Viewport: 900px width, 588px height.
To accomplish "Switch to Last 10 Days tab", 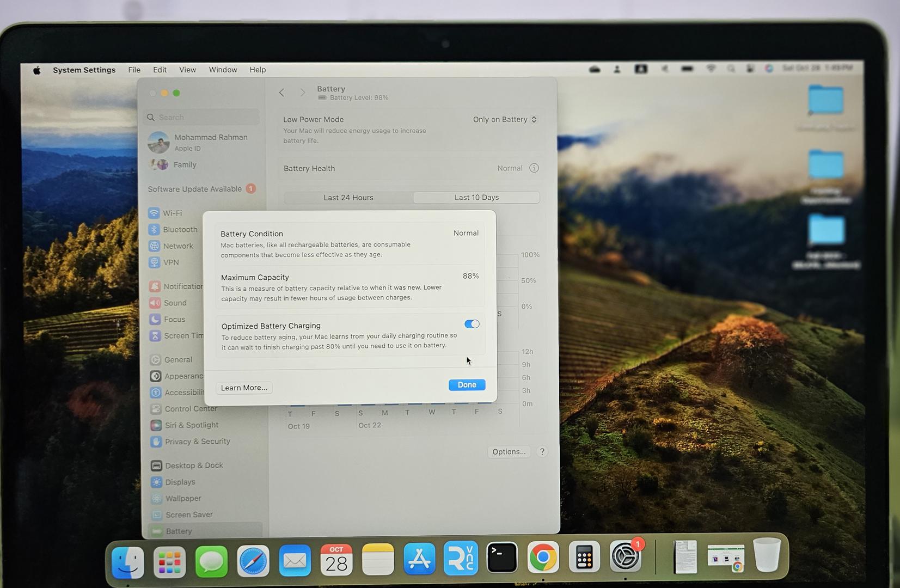I will point(476,198).
